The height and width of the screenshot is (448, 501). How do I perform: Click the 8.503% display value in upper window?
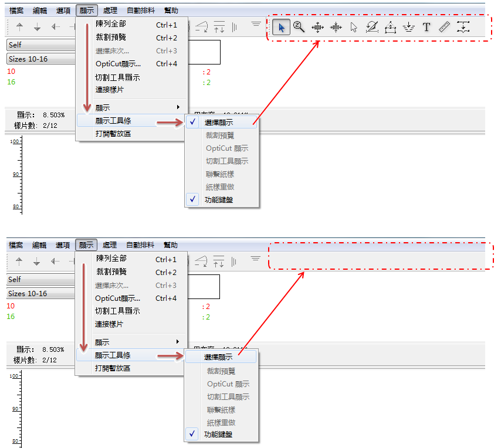click(54, 115)
